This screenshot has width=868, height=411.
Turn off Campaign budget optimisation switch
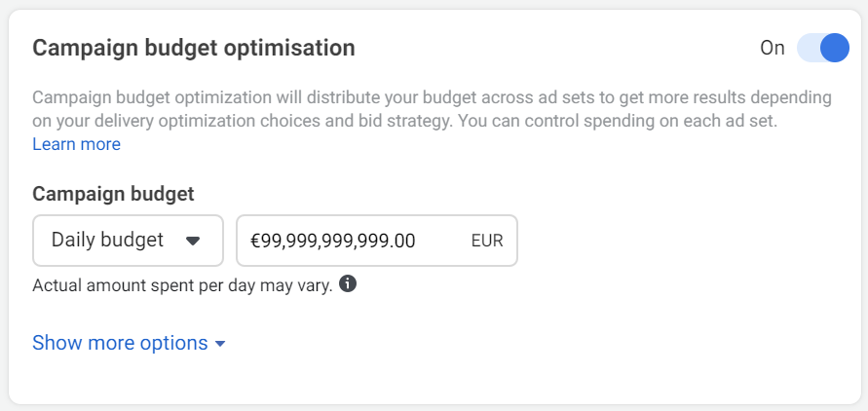pos(822,48)
